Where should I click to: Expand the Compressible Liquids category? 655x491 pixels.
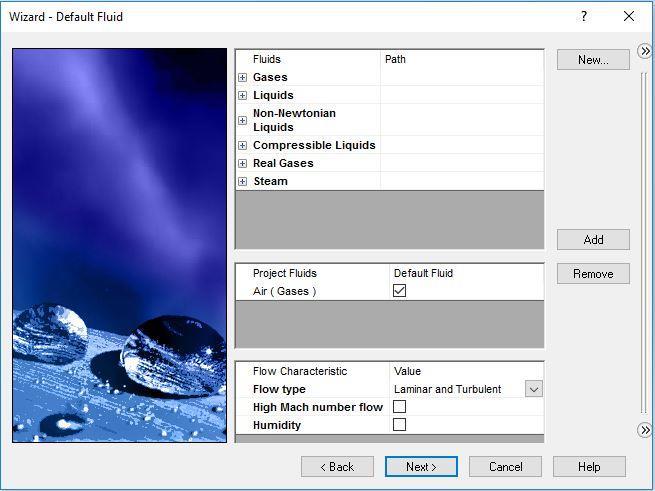(242, 145)
